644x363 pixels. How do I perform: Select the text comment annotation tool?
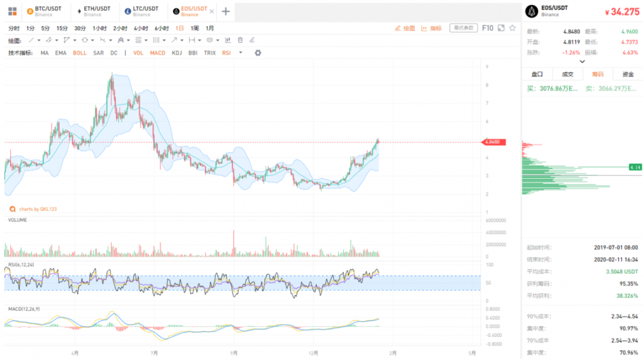209,40
